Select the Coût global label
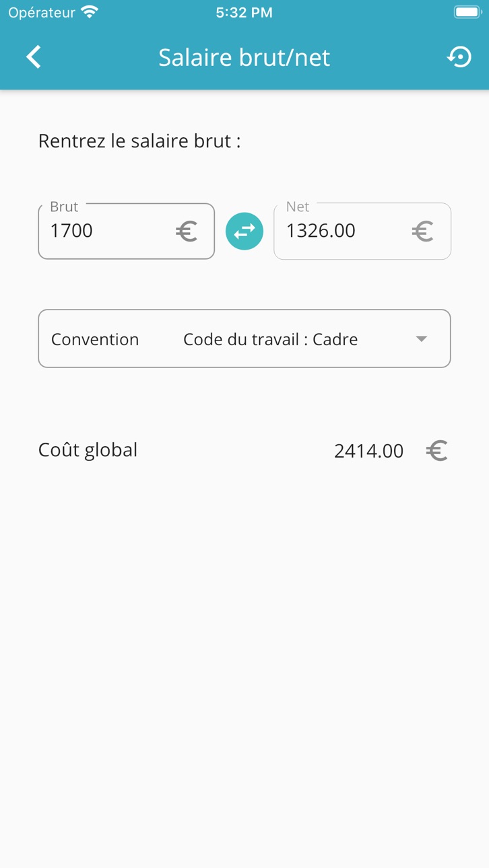The image size is (489, 868). pyautogui.click(x=88, y=449)
